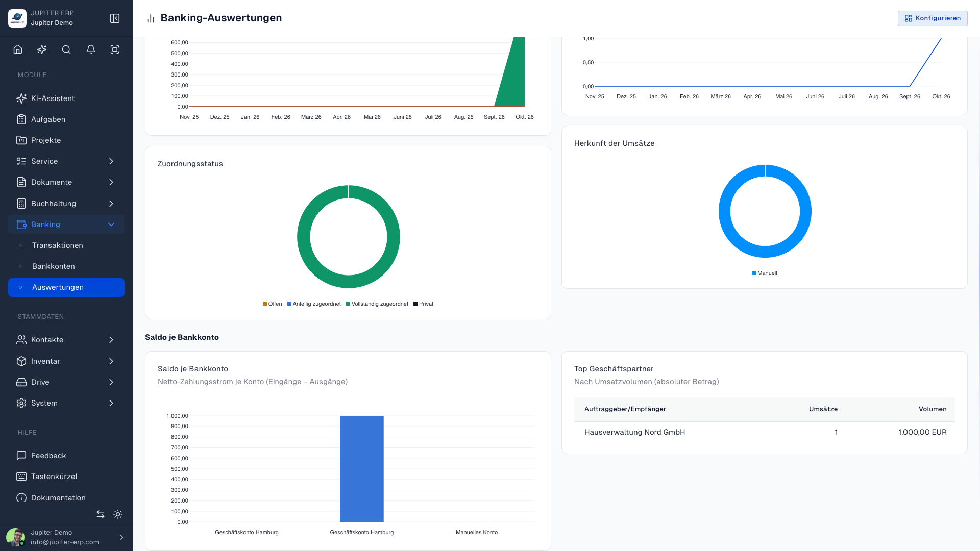Toggle Vollständig zugeordnet legend entry
Viewport: 980px width, 551px height.
click(x=377, y=304)
